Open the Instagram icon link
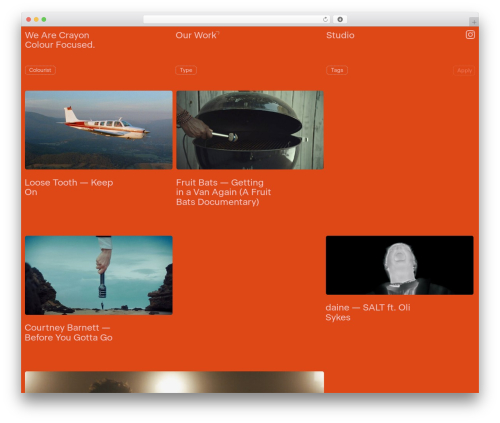The height and width of the screenshot is (423, 500). (x=470, y=35)
